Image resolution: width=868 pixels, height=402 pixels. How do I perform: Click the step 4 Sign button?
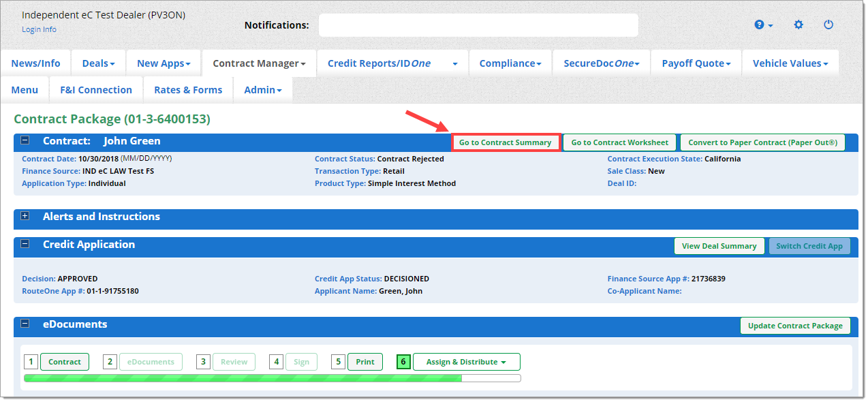pos(301,362)
